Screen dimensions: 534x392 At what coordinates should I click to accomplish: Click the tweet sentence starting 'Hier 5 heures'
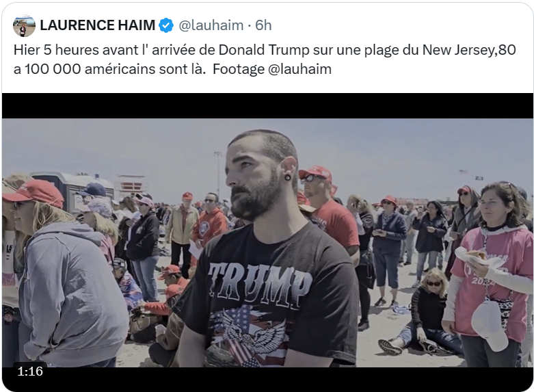click(265, 60)
